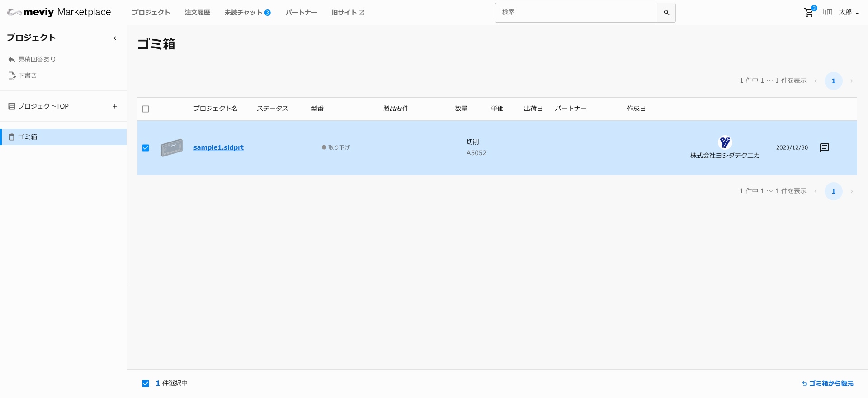Click page 1 in bottom pagination
Image resolution: width=868 pixels, height=398 pixels.
pyautogui.click(x=834, y=191)
